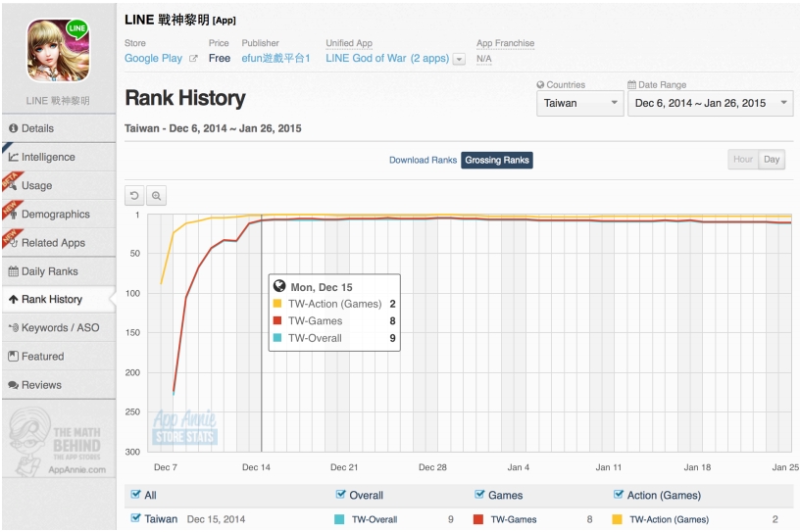The image size is (800, 532).
Task: Open the Featured sidebar page
Action: click(59, 357)
